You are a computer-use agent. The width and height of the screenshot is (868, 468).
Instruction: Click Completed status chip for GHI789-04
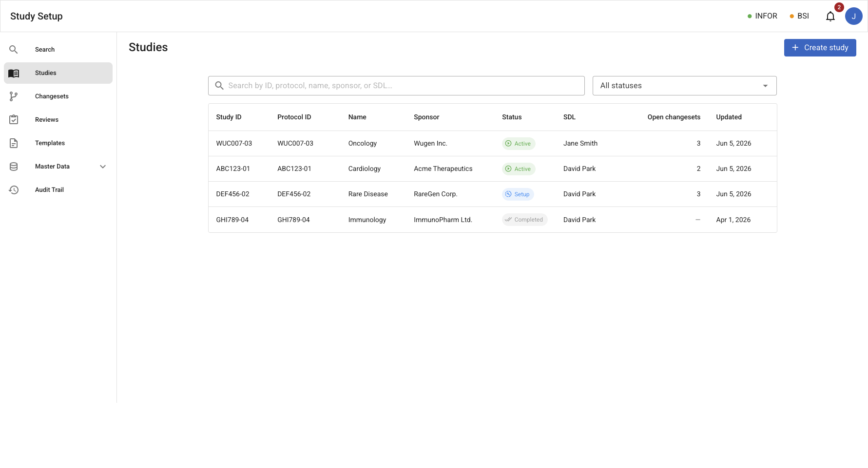[525, 220]
